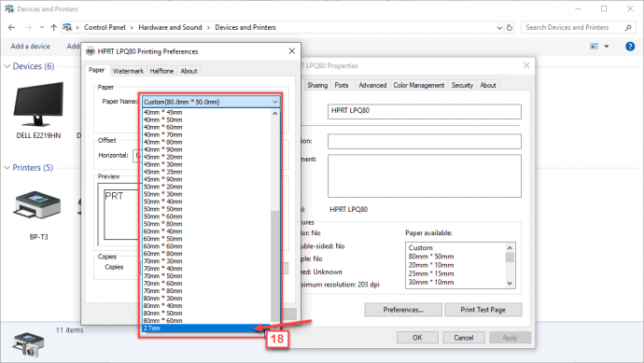
Task: Go forward with the Explorer forward arrow
Action: (28, 27)
